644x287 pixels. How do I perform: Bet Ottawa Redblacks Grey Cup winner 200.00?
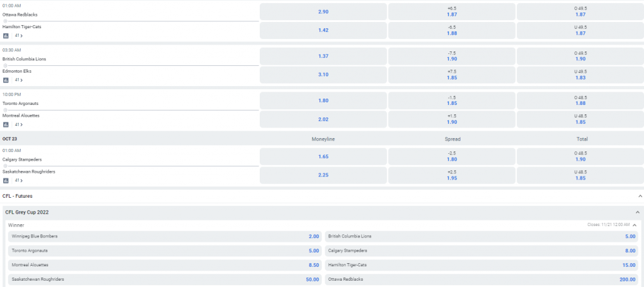tap(481, 279)
